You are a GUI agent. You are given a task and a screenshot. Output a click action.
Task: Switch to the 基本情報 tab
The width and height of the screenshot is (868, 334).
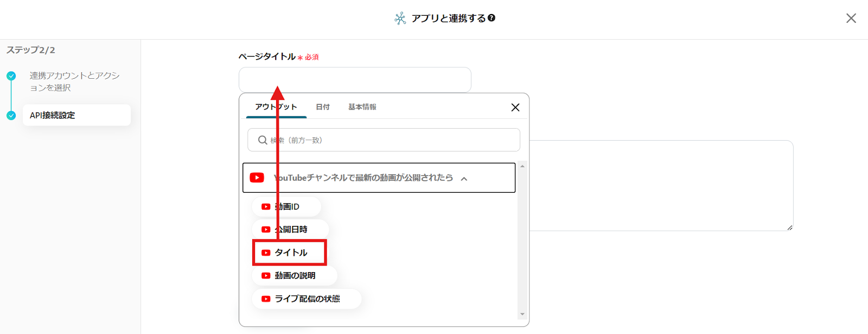tap(362, 107)
